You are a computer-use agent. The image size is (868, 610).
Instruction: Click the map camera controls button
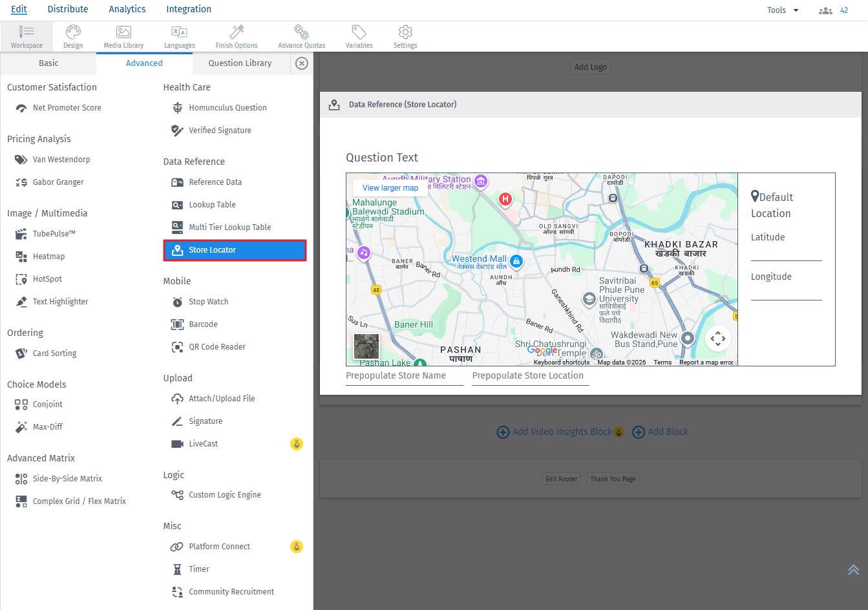(x=717, y=339)
